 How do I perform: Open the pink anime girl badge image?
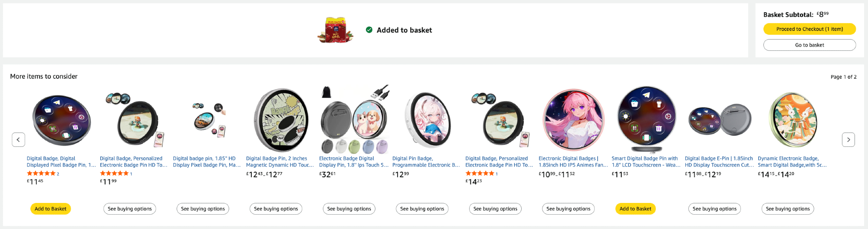pos(573,120)
